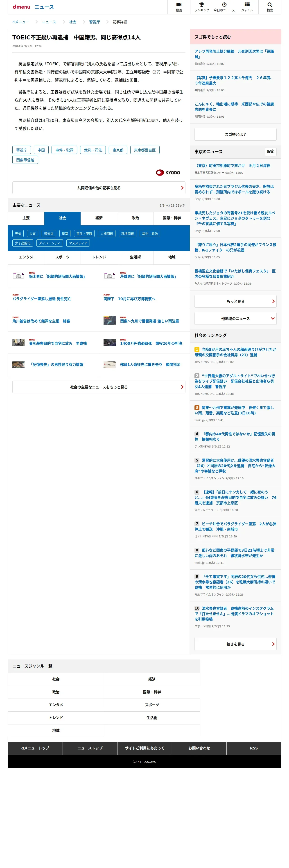Image resolution: width=289 pixels, height=868 pixels.
Task: Click the KYODO logo
Action: tap(168, 173)
